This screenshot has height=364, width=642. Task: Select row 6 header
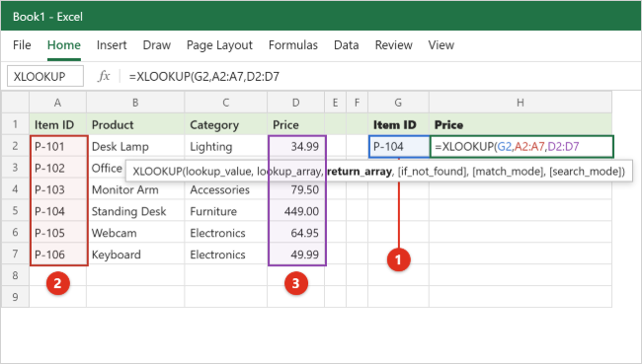click(15, 232)
